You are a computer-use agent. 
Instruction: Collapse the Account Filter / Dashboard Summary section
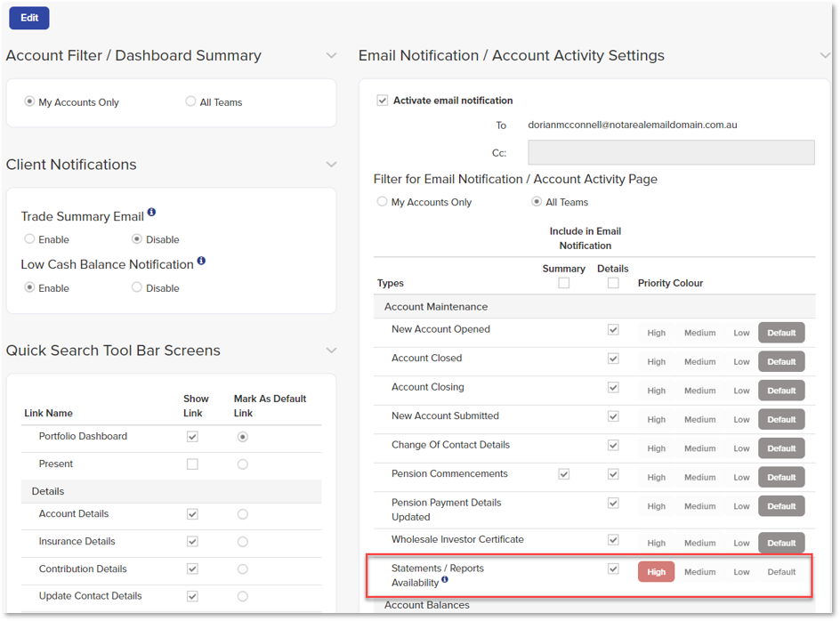tap(331, 54)
